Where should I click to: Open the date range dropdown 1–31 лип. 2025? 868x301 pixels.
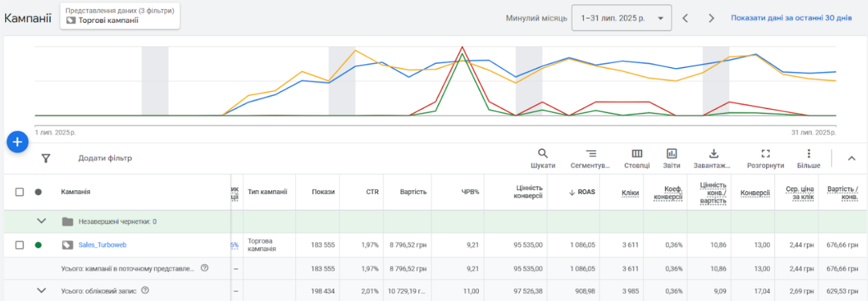(621, 18)
